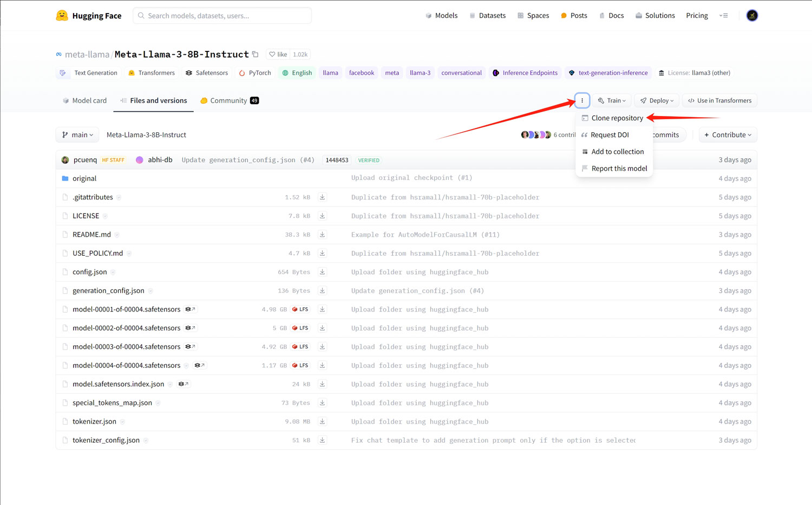Like the Meta-Llama-3-8B-Instruct model
This screenshot has height=505, width=812.
tap(278, 54)
